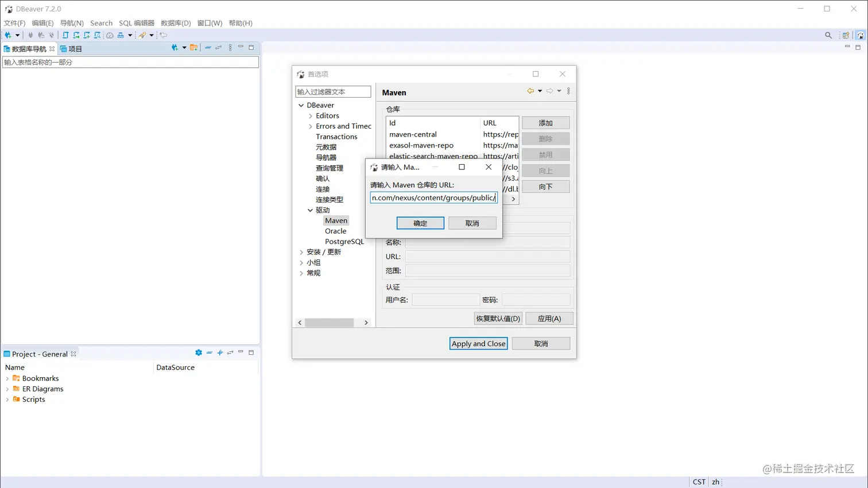
Task: Open back-history dropdown in Maven header
Action: tap(540, 91)
